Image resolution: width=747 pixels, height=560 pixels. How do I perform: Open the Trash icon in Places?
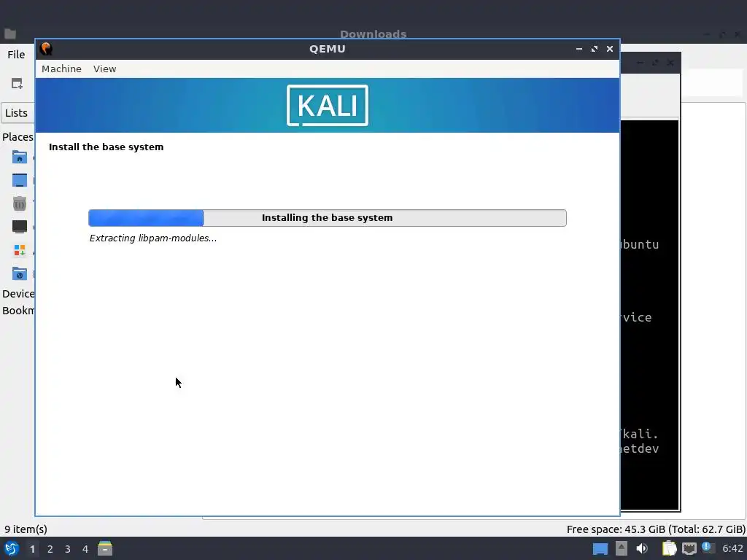coord(20,203)
